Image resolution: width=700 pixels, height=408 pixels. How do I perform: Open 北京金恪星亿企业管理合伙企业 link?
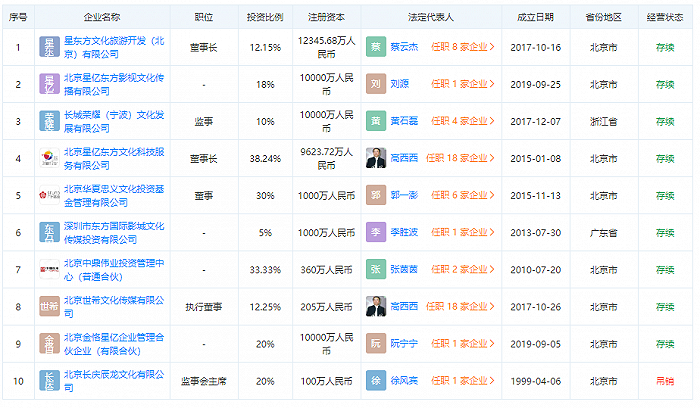click(x=114, y=344)
